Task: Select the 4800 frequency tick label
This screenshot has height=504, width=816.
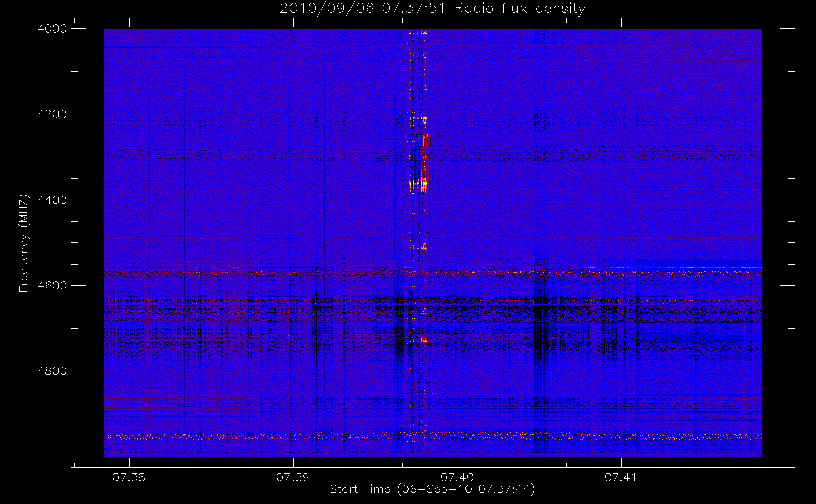Action: click(x=52, y=371)
